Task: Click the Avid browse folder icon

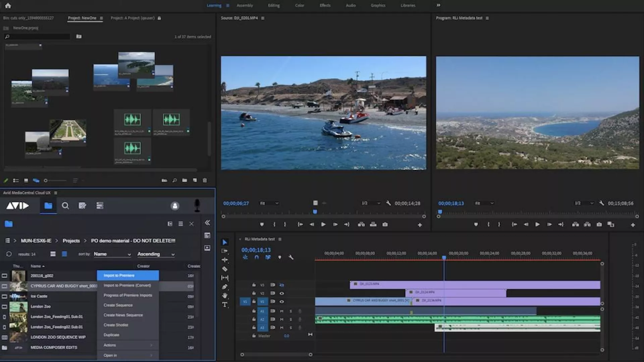Action: tap(48, 206)
